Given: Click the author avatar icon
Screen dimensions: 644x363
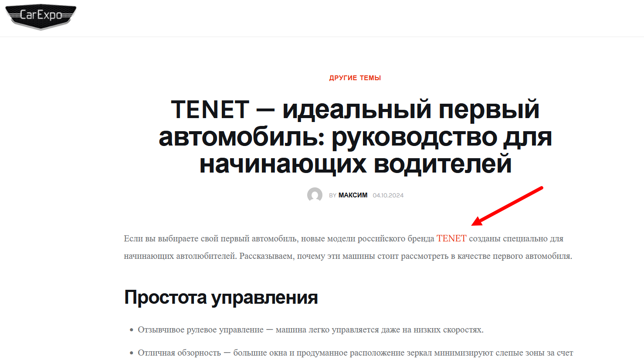Looking at the screenshot, I should (x=315, y=195).
